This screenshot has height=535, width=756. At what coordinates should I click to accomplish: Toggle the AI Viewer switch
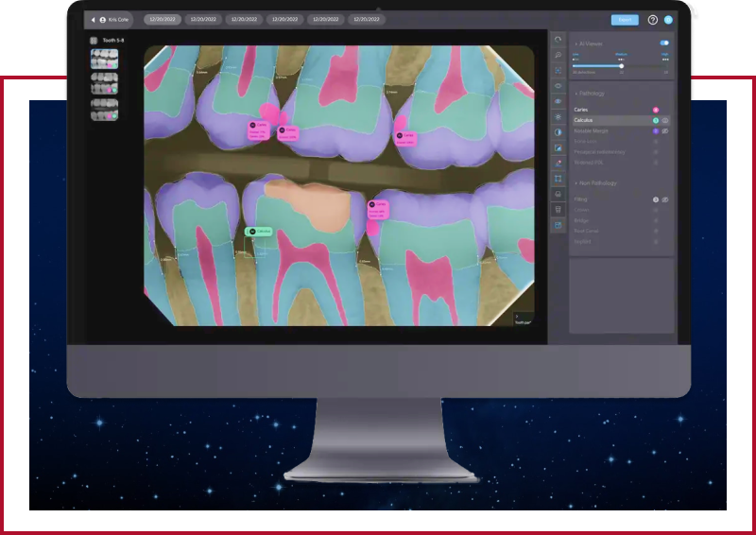pyautogui.click(x=664, y=43)
